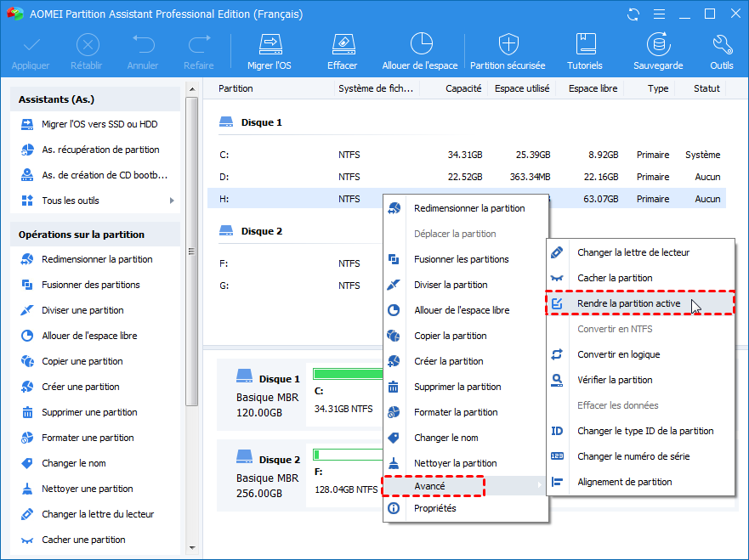749x560 pixels.
Task: Expand Tous les outils sidebar arrow
Action: pyautogui.click(x=172, y=201)
